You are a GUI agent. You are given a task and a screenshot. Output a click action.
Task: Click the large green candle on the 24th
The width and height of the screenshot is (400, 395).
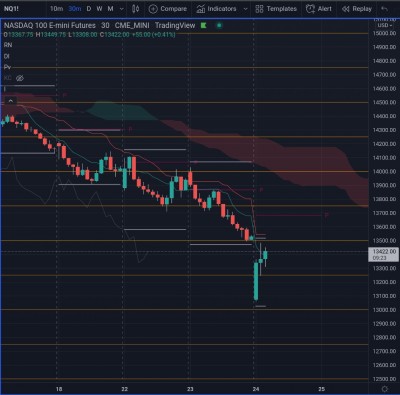click(256, 281)
